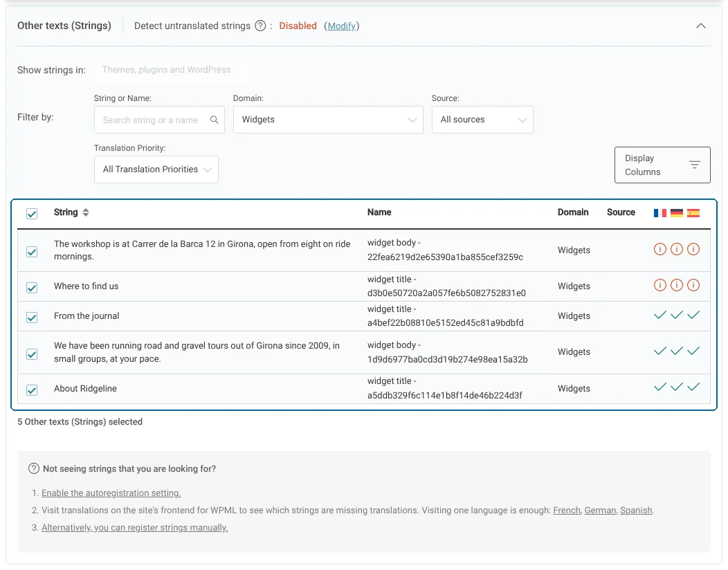Screen dimensions: 728x570
Task: Click name cell ending a5ddb329f6c114e1b8f14de46b224d3f
Action: click(x=444, y=388)
